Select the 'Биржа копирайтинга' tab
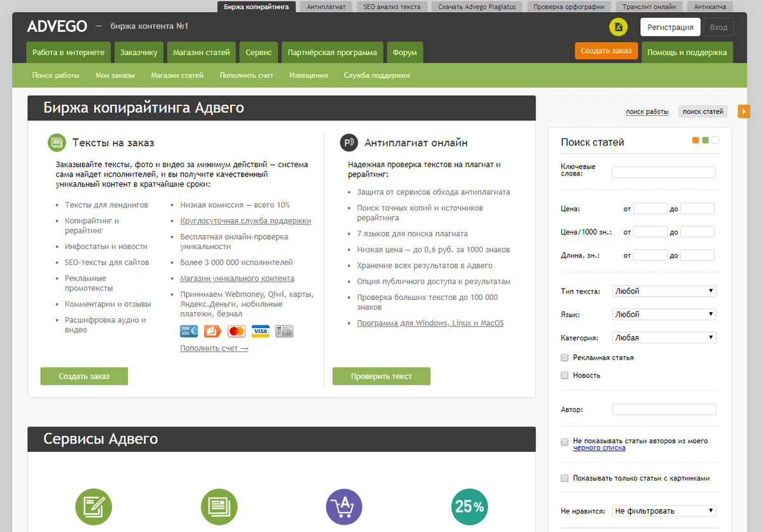The width and height of the screenshot is (763, 532). pyautogui.click(x=256, y=7)
